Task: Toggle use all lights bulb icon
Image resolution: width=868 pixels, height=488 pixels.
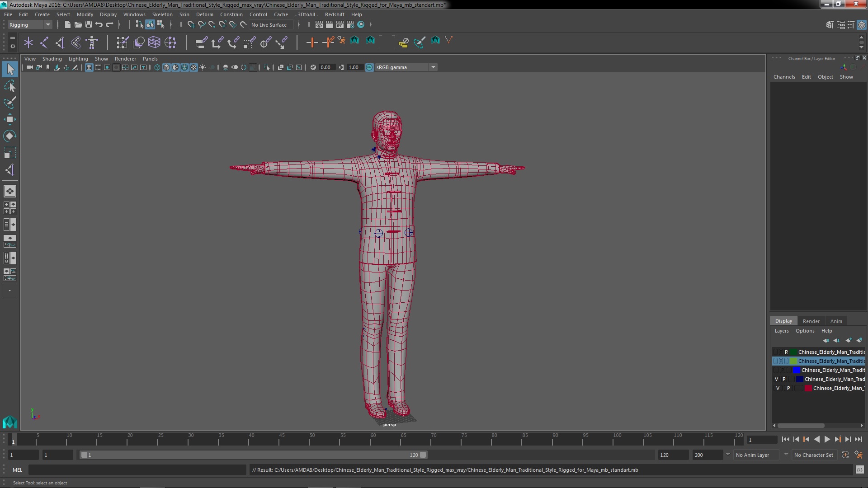Action: pos(203,67)
